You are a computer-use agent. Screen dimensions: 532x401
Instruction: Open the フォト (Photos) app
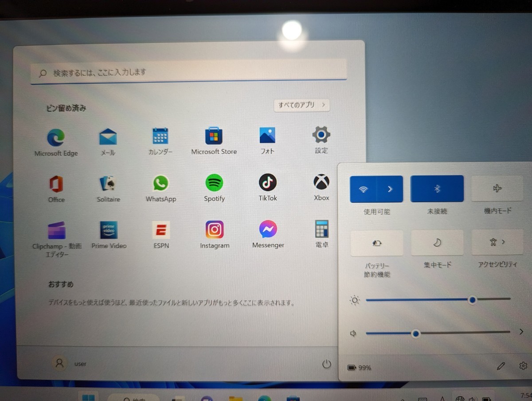click(x=267, y=141)
